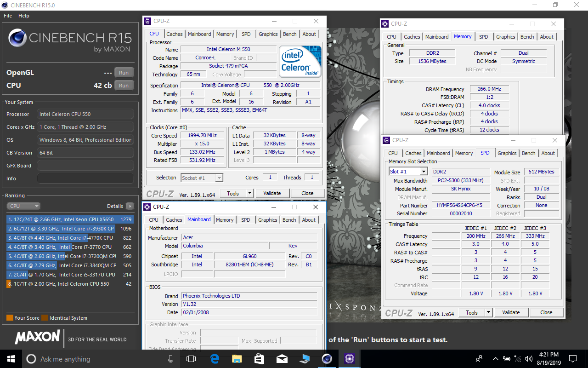Viewport: 588px width, 368px height.
Task: Click CPU-Z icon in Mainboard window titlebar
Action: 147,207
